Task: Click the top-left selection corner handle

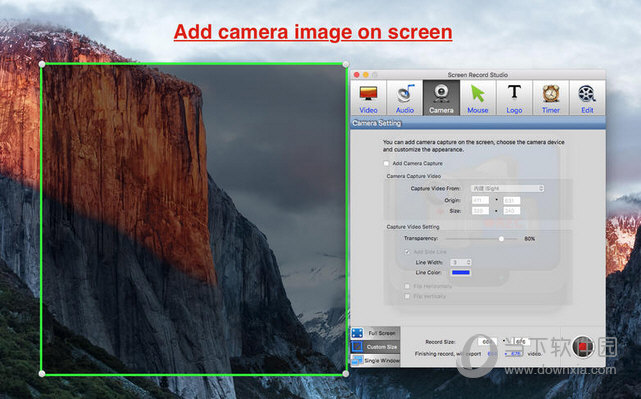Action: click(x=42, y=64)
